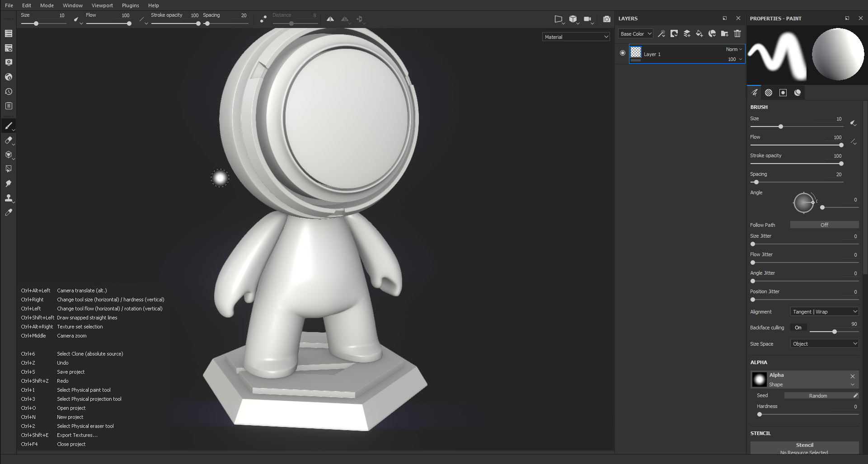Open the Viewport menu
The image size is (868, 464).
point(102,5)
